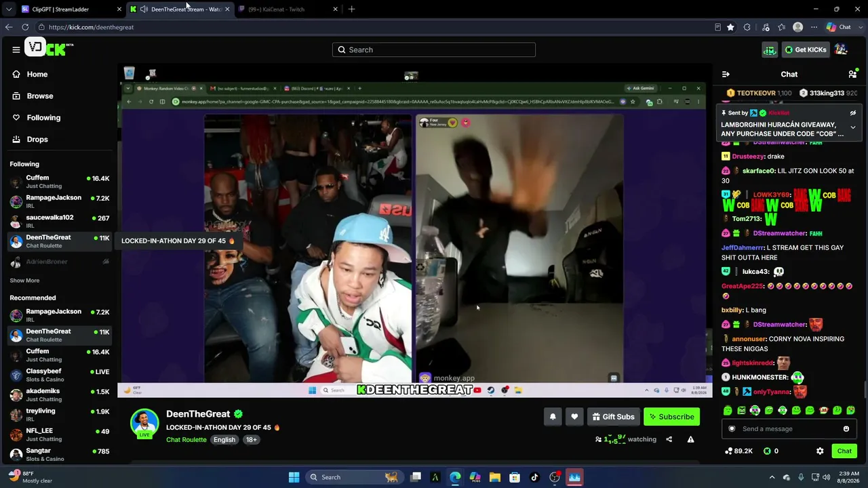This screenshot has height=488, width=868.
Task: Unpin the pinned message in chat
Action: click(853, 113)
